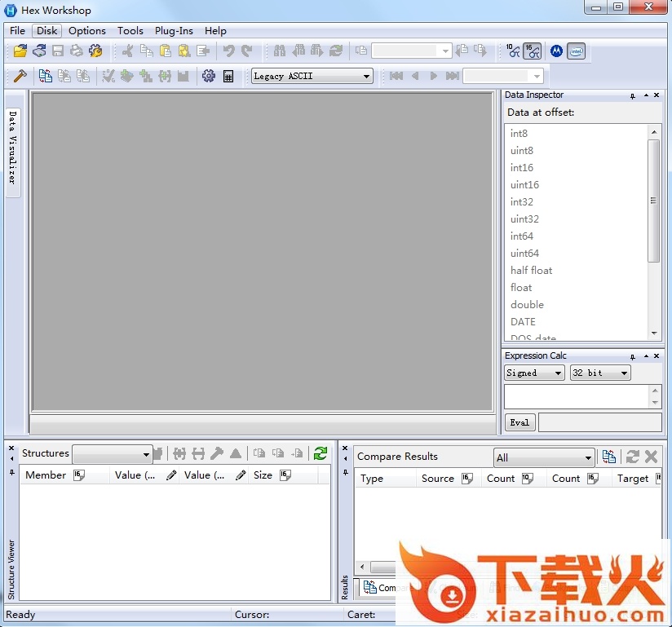Click the Open Drive toolbar icon

[39, 51]
